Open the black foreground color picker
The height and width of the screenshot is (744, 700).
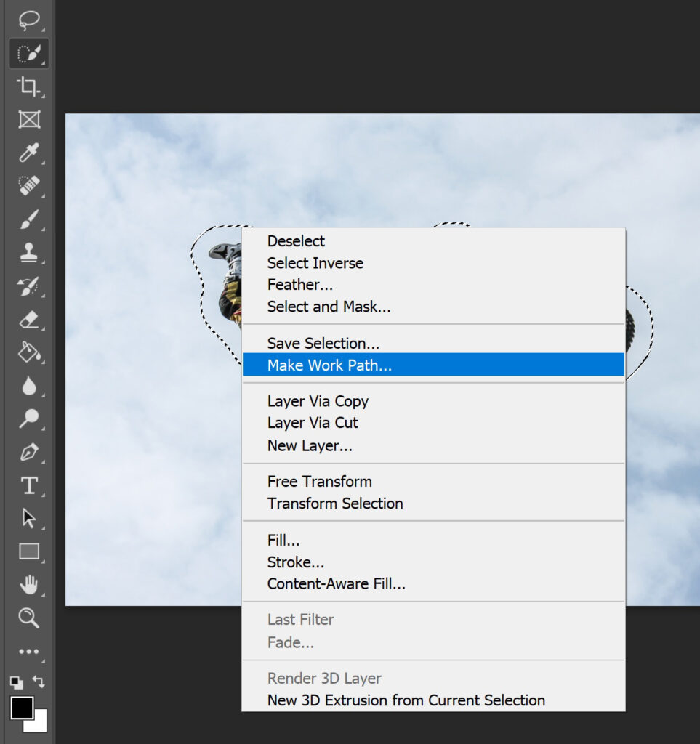(x=22, y=708)
